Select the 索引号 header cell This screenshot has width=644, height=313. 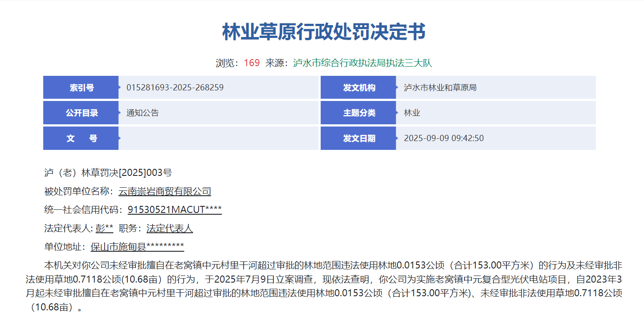click(81, 88)
